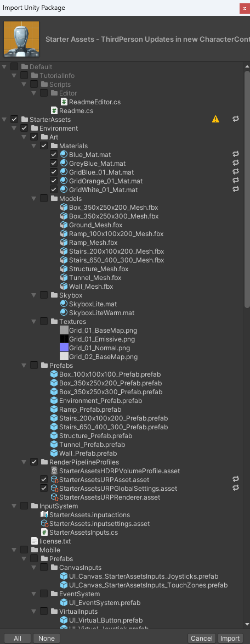
Task: Click the vertical scrollbar of the asset list
Action: [x=247, y=189]
